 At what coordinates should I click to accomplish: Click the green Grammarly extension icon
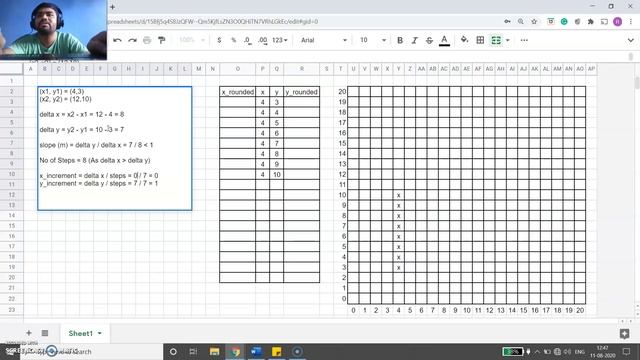(564, 22)
